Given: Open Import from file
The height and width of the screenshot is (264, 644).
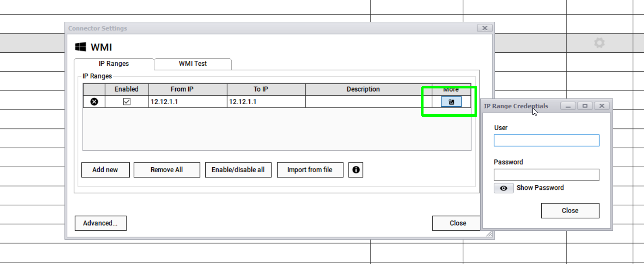Looking at the screenshot, I should (x=310, y=170).
